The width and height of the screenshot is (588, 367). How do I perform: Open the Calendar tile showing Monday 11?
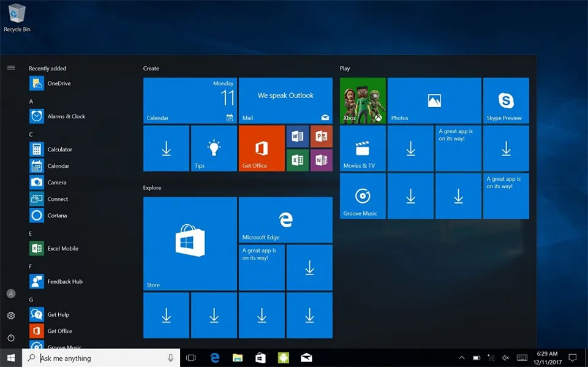(190, 100)
